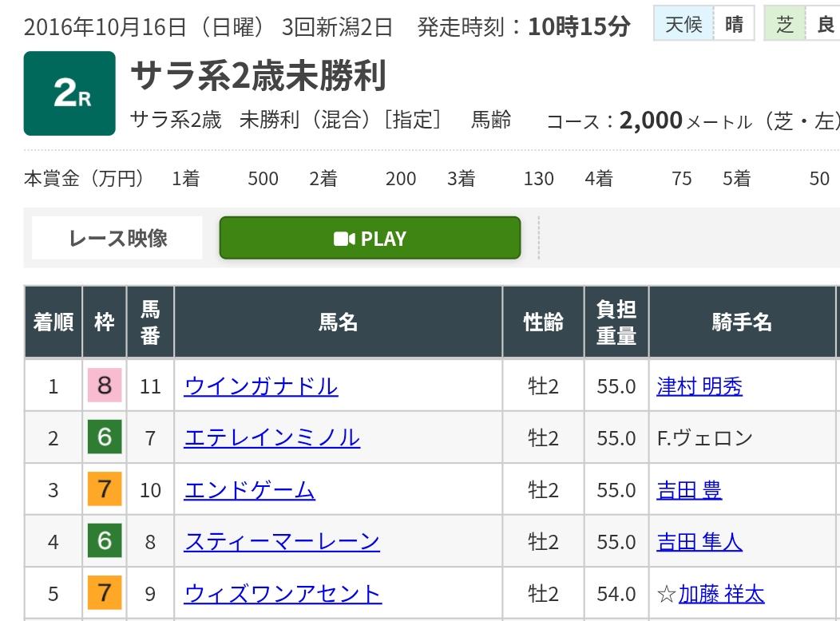Open jockey link 吉田 隼人
The width and height of the screenshot is (840, 621).
click(699, 542)
